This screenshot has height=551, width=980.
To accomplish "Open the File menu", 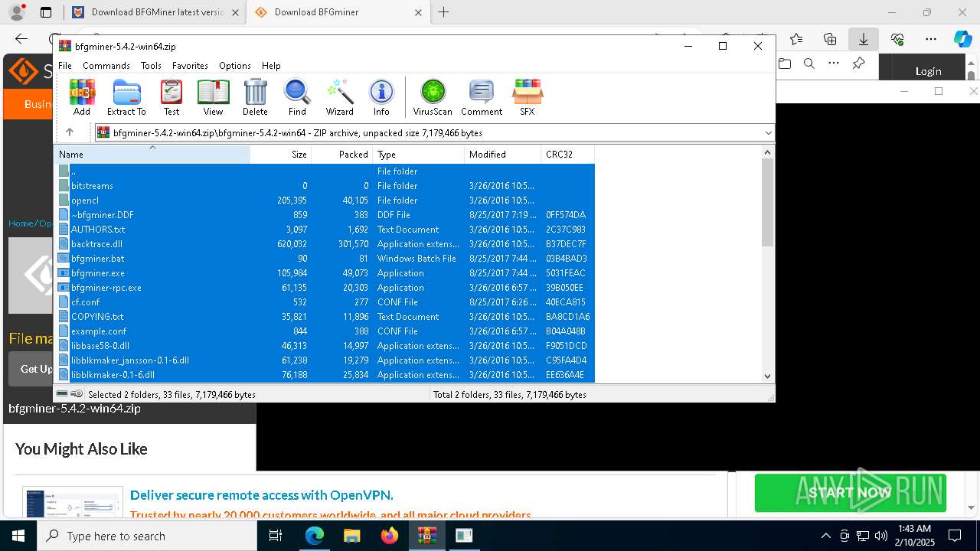I will 65,66.
